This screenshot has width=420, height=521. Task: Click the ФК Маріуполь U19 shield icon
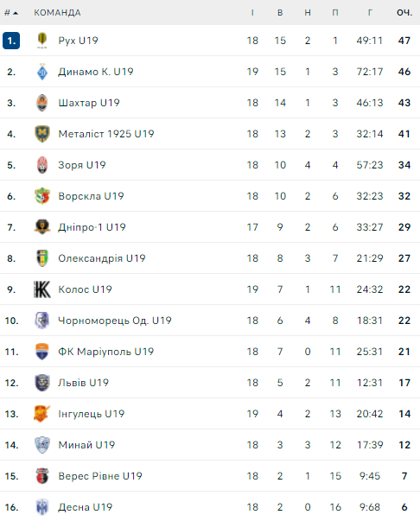pyautogui.click(x=41, y=352)
